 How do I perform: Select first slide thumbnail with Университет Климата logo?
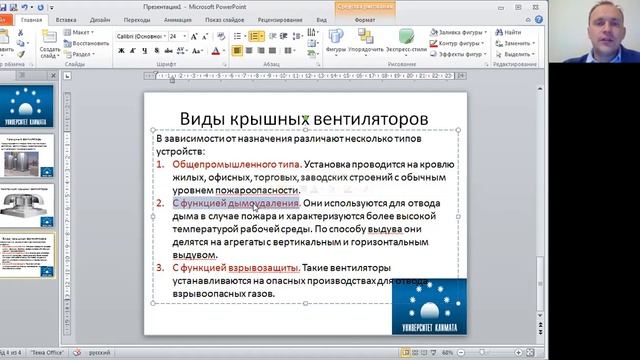(x=27, y=106)
